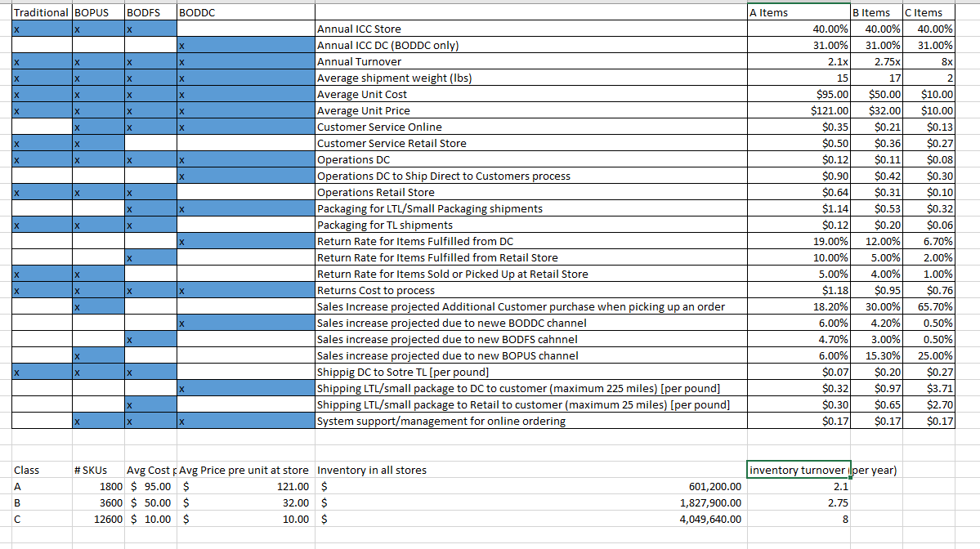Click the 'Annual ICC Store' cell
The width and height of the screenshot is (980, 549).
coord(531,29)
